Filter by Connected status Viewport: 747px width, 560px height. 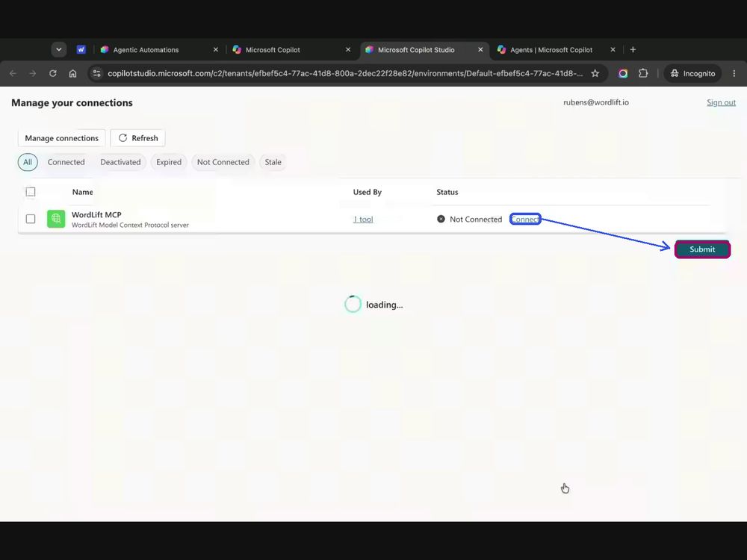(x=66, y=162)
